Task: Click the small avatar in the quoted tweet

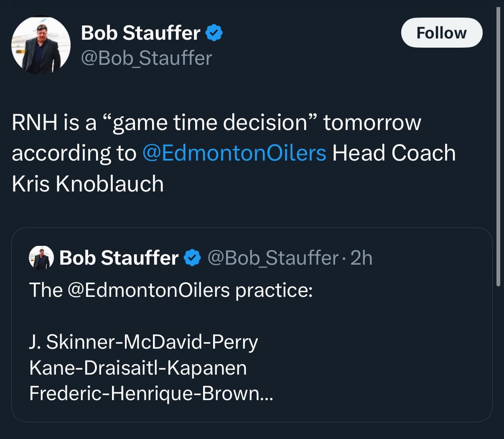Action: [x=41, y=258]
